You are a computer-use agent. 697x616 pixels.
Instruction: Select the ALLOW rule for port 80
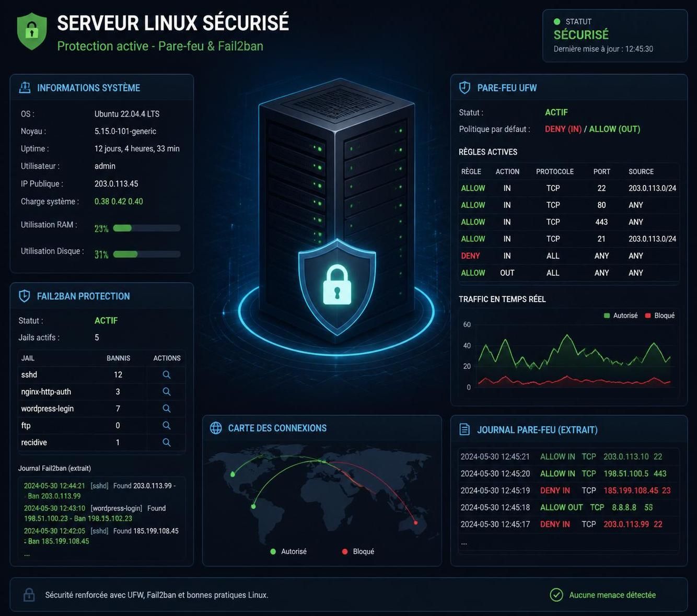tap(569, 205)
